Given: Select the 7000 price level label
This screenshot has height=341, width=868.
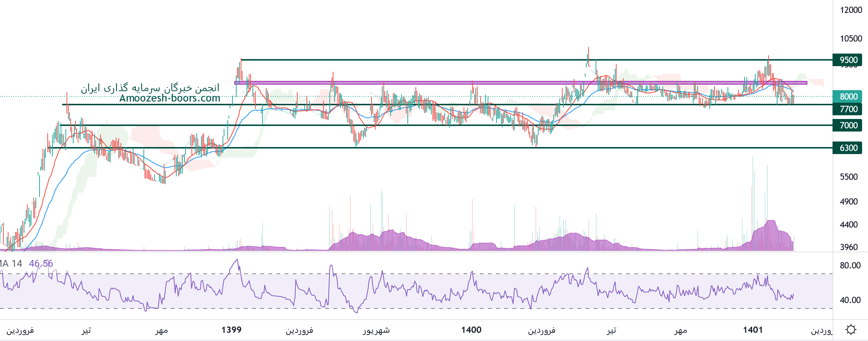Looking at the screenshot, I should (848, 125).
